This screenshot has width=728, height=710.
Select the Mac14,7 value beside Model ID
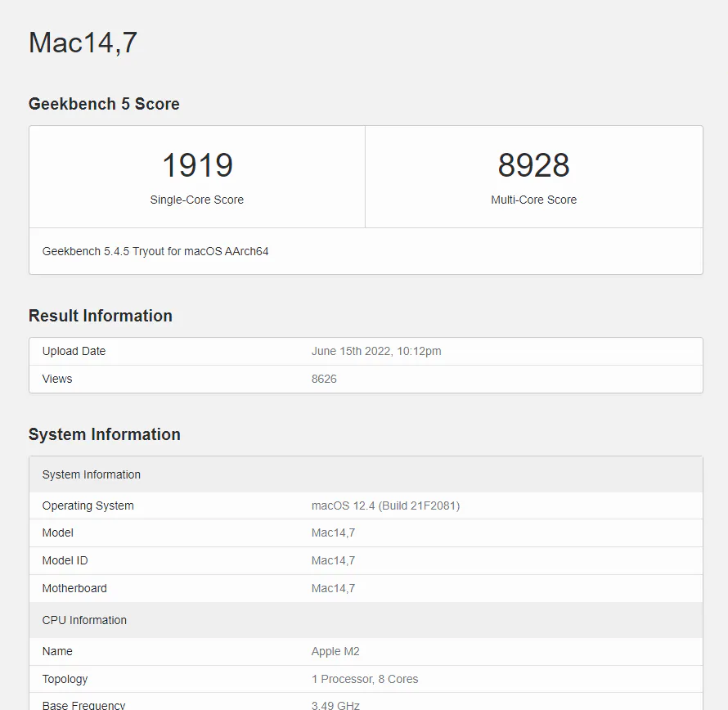click(334, 560)
